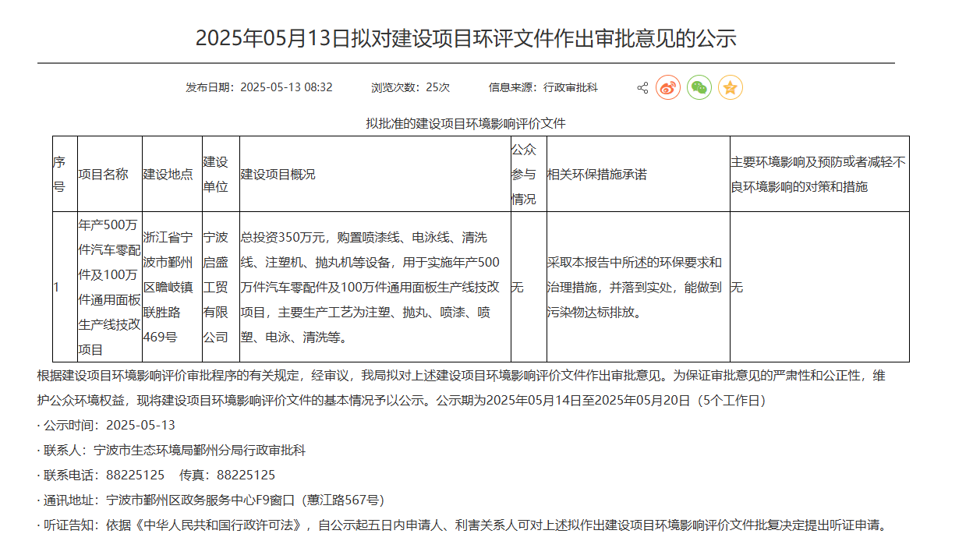Click the commitment cell 采取本报告中所述的环保要求
Image resolution: width=980 pixels, height=548 pixels.
[639, 287]
